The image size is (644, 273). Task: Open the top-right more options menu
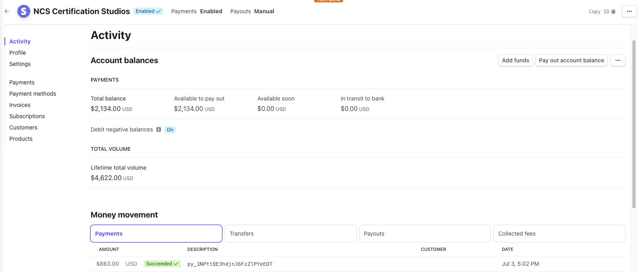coord(629,11)
